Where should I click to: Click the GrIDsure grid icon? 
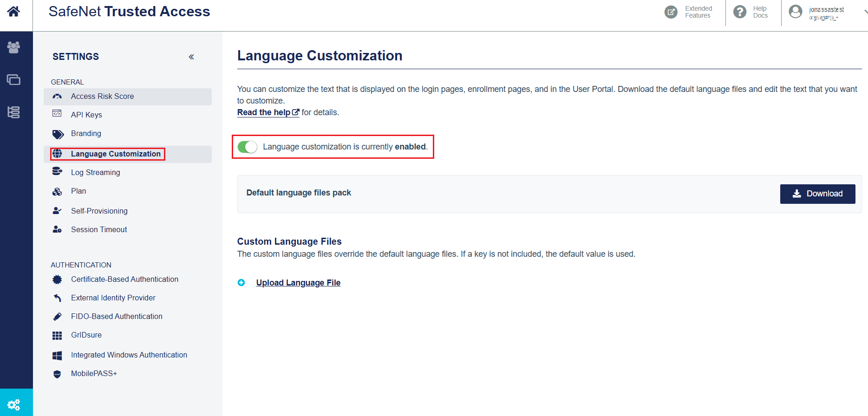(57, 336)
